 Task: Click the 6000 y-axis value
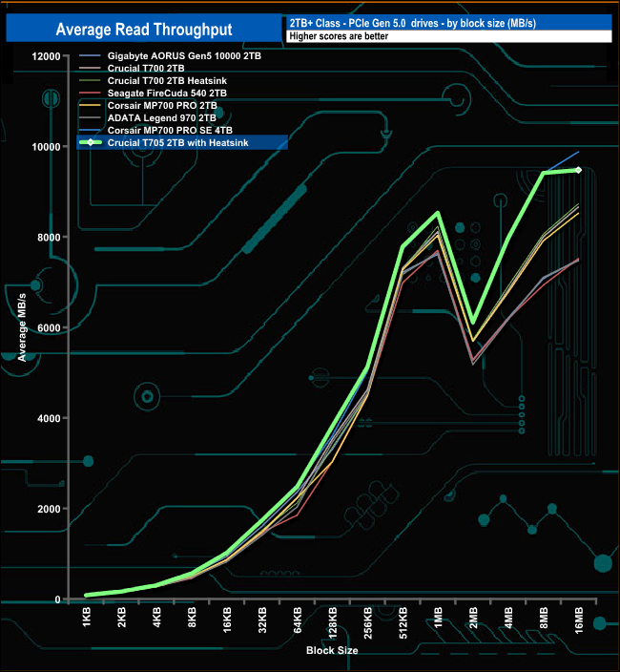49,327
